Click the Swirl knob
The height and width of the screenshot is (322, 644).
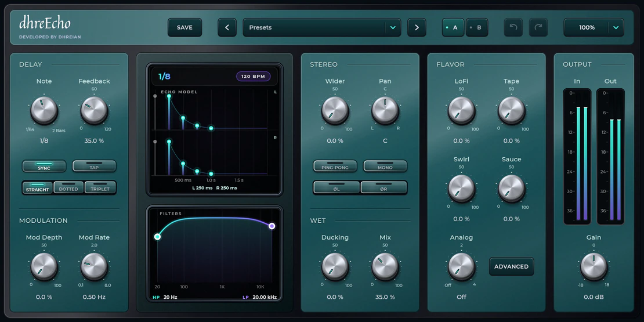tap(461, 189)
